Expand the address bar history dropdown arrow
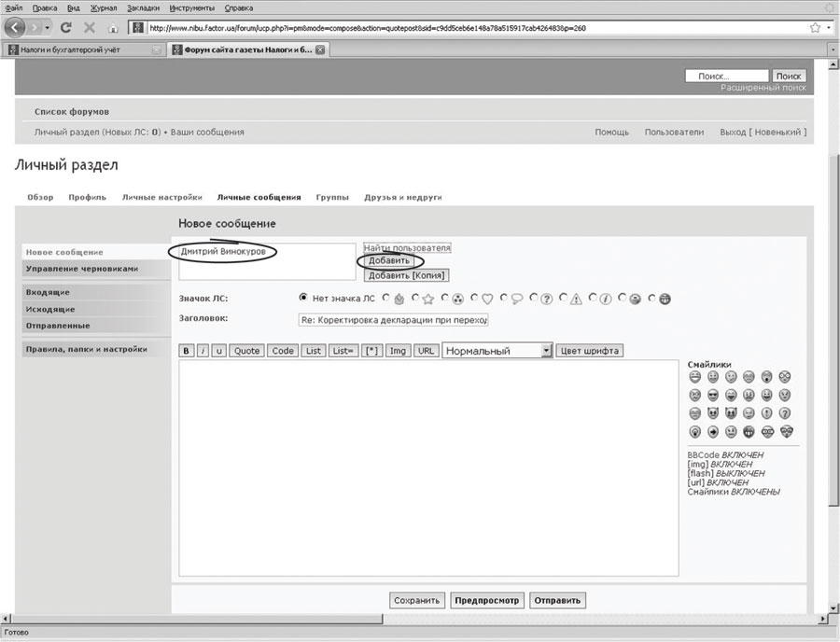840x642 pixels. [829, 28]
